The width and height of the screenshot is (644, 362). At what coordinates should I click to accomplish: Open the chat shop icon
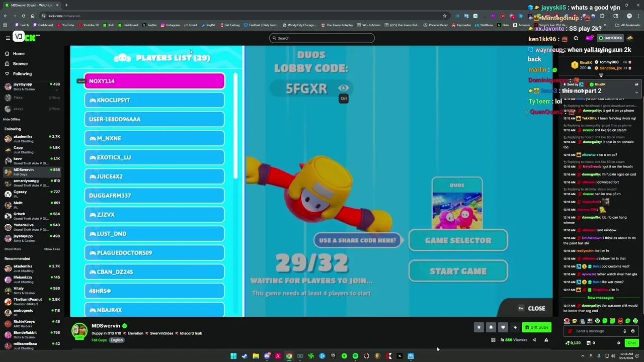[588, 343]
